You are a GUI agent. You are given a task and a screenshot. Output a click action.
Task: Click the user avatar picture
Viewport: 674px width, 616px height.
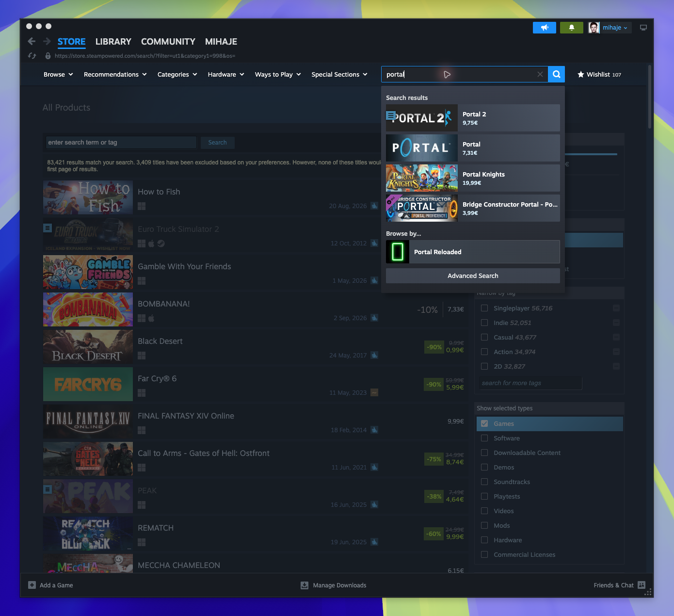[x=594, y=28]
